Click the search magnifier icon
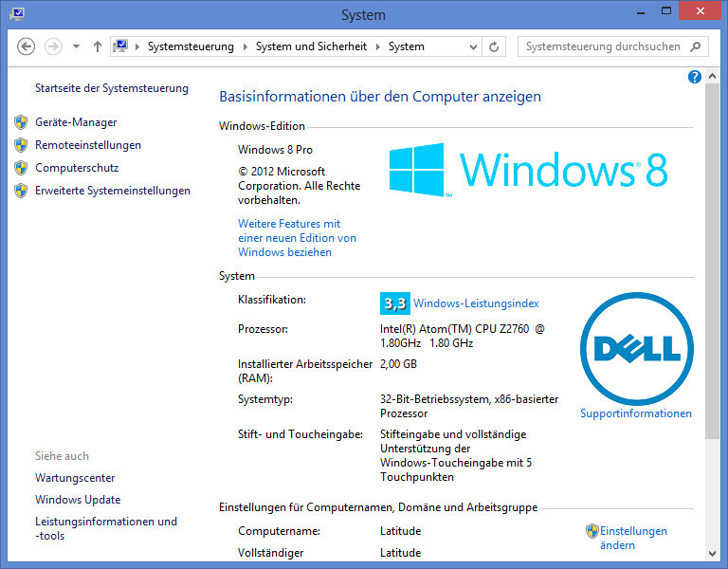Viewport: 728px width, 569px height. coord(696,46)
